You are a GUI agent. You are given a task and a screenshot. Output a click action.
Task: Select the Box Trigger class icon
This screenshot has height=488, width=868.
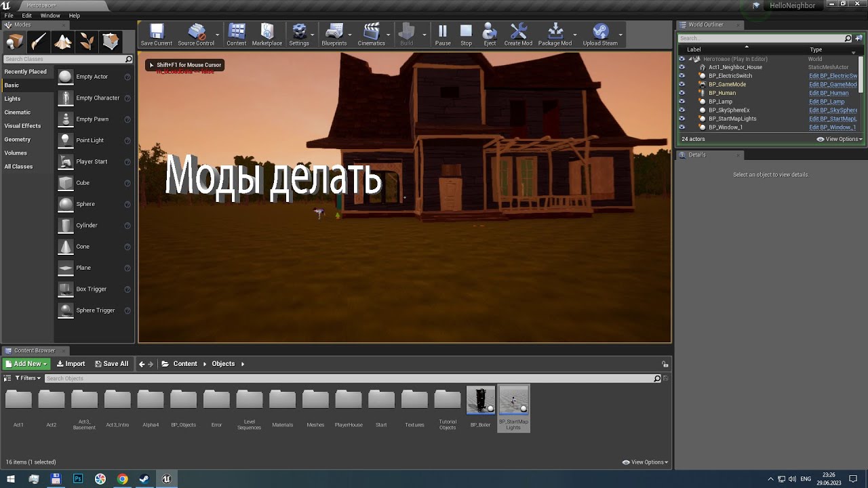pyautogui.click(x=65, y=289)
